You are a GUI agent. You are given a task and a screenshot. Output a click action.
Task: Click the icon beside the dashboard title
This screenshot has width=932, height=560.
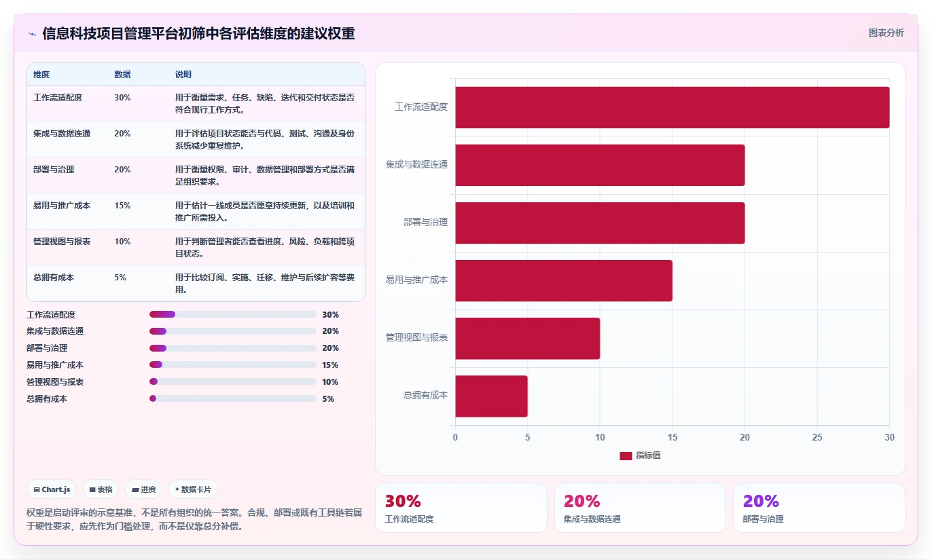(x=32, y=33)
